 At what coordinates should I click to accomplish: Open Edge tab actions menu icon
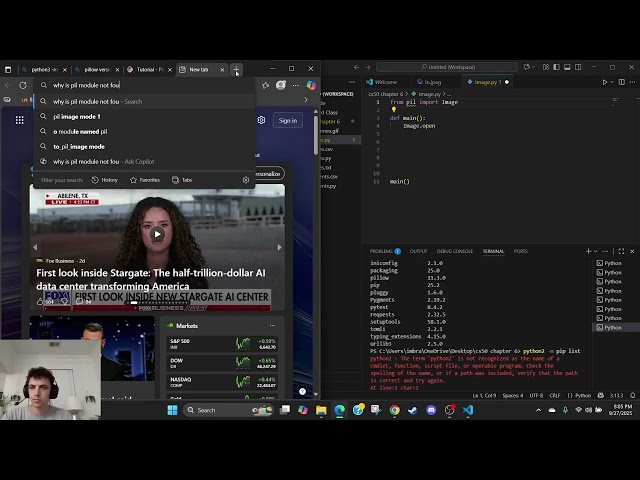[8, 70]
